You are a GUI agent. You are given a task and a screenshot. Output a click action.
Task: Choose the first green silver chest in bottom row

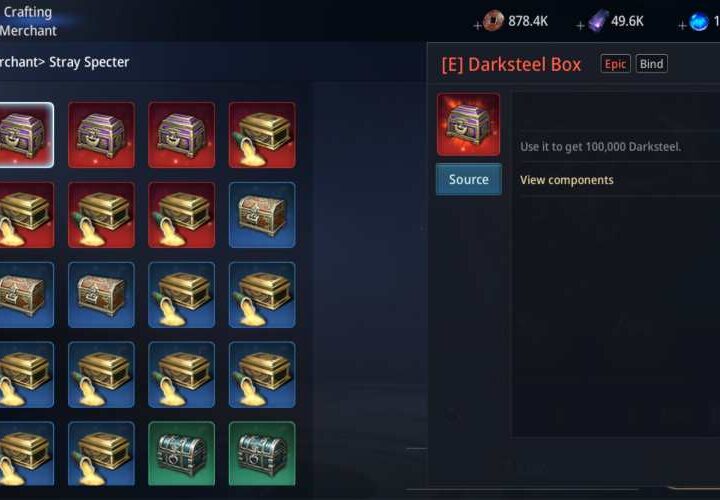coord(181,453)
